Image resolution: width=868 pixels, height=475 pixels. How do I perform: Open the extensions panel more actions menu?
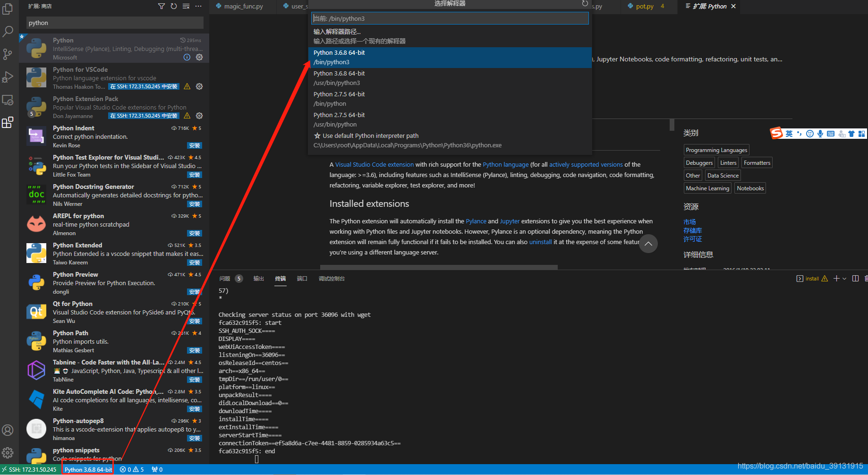pos(198,6)
